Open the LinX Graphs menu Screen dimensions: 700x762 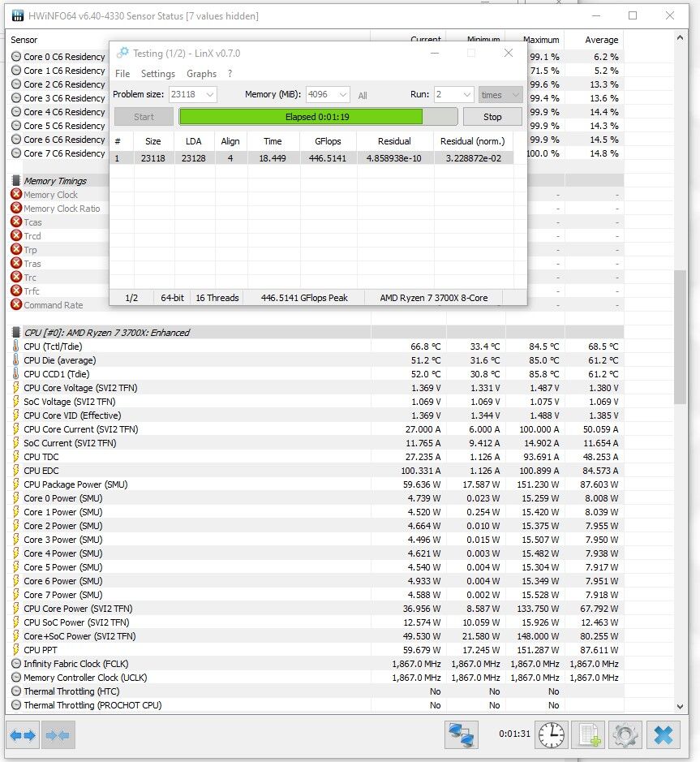(x=202, y=73)
